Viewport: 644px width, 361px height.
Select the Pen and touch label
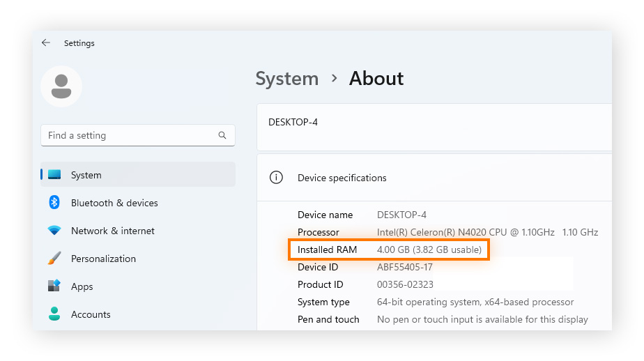click(328, 319)
